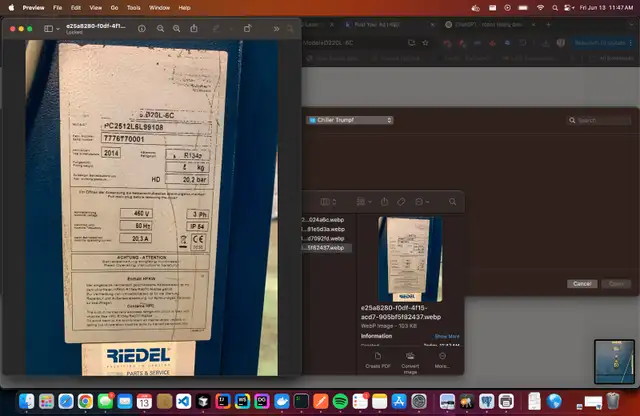Zoom in the image in Preview
The height and width of the screenshot is (416, 640).
pos(176,29)
